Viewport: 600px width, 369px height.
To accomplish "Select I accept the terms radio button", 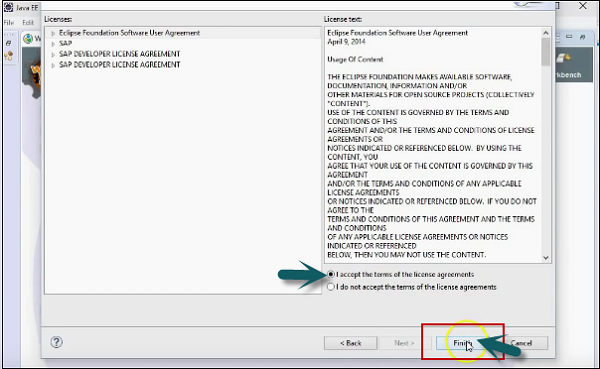I will point(331,274).
